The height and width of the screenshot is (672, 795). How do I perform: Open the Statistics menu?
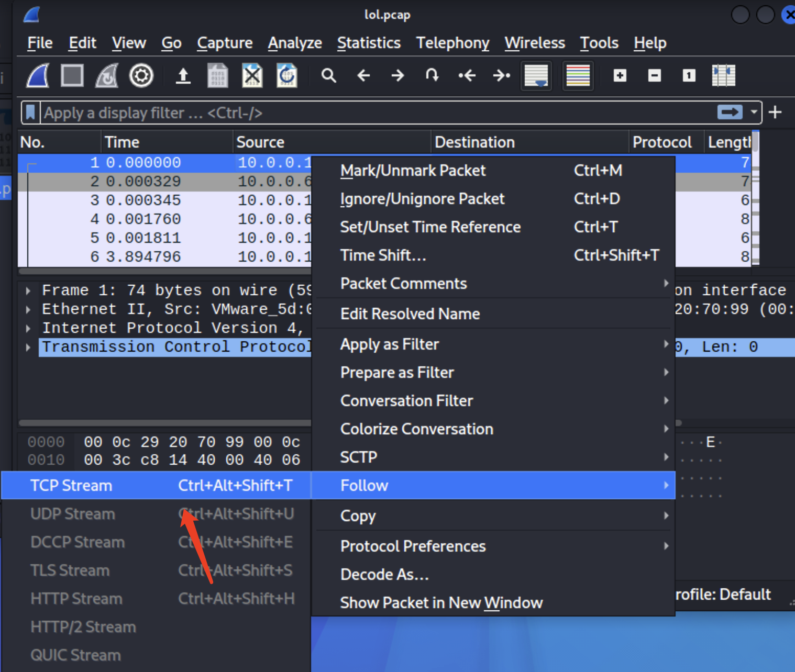point(369,43)
